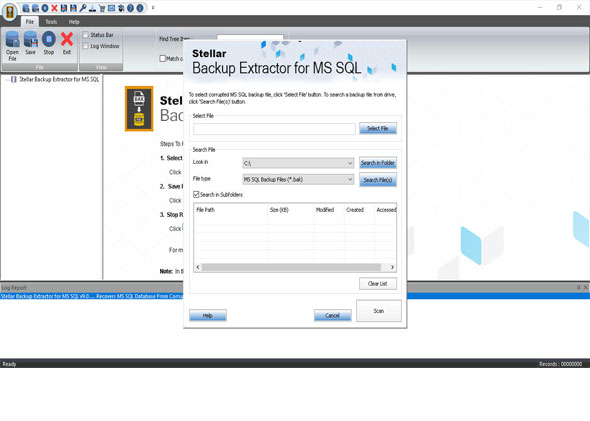
Task: Click the Clear List button
Action: (x=378, y=284)
